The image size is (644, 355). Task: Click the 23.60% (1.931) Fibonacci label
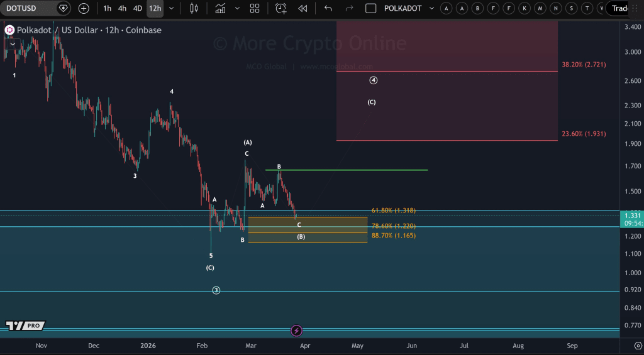(584, 134)
